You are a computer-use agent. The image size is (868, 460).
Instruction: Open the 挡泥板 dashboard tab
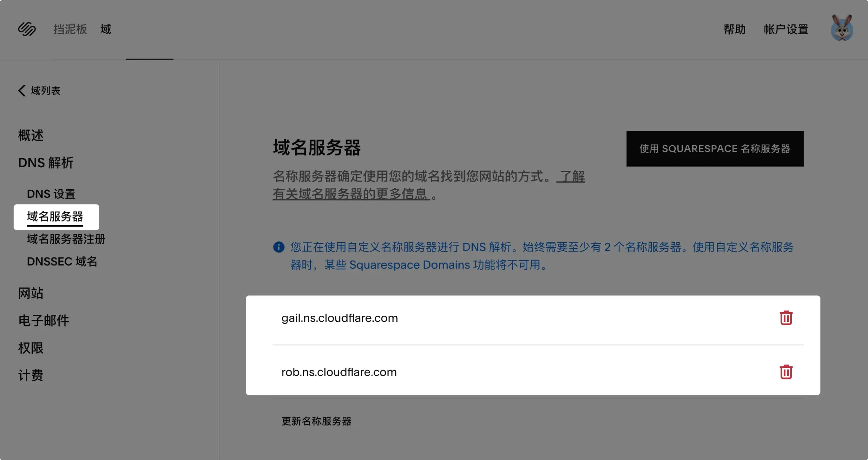(x=70, y=29)
